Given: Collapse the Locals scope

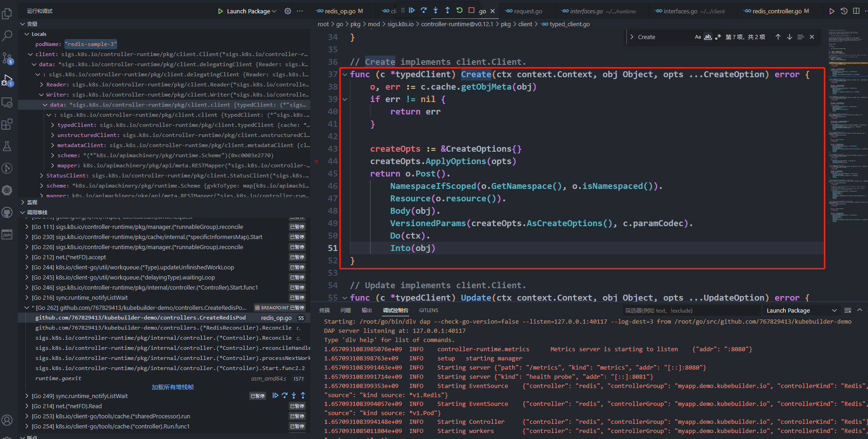Looking at the screenshot, I should 27,34.
